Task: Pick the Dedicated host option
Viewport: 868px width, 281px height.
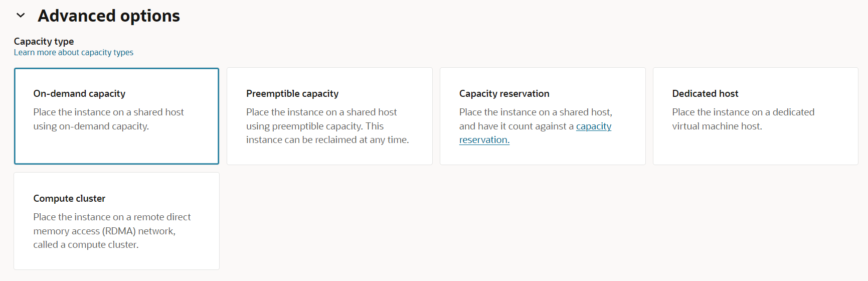Action: [756, 116]
